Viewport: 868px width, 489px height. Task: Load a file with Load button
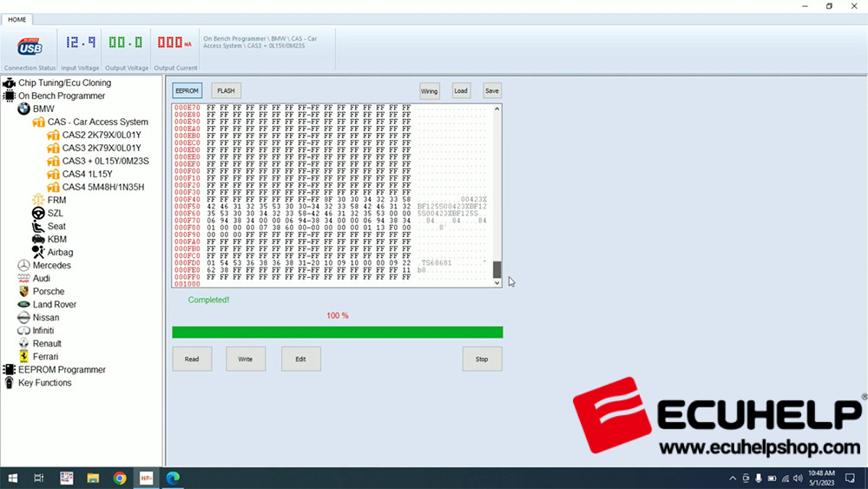[461, 91]
